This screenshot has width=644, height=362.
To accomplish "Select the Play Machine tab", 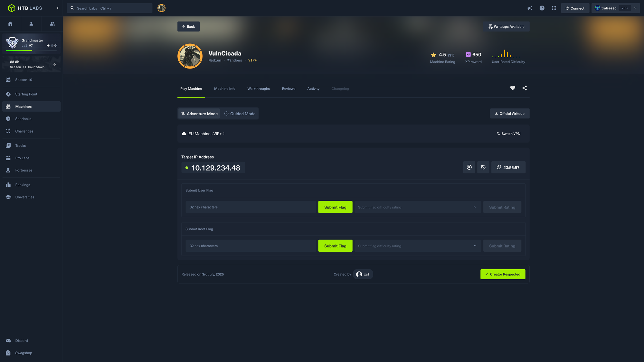I will tap(191, 88).
